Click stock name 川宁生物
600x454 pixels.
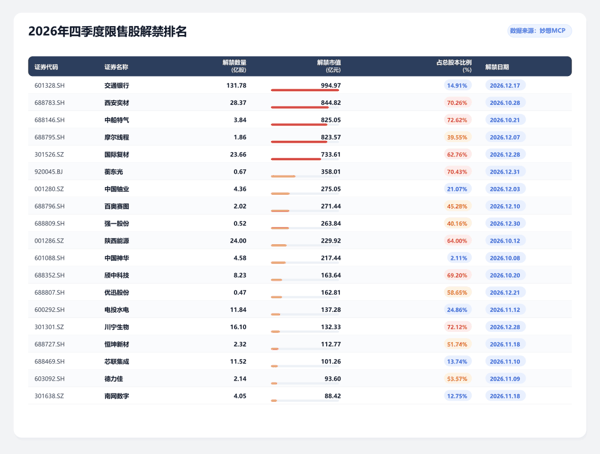tap(117, 327)
